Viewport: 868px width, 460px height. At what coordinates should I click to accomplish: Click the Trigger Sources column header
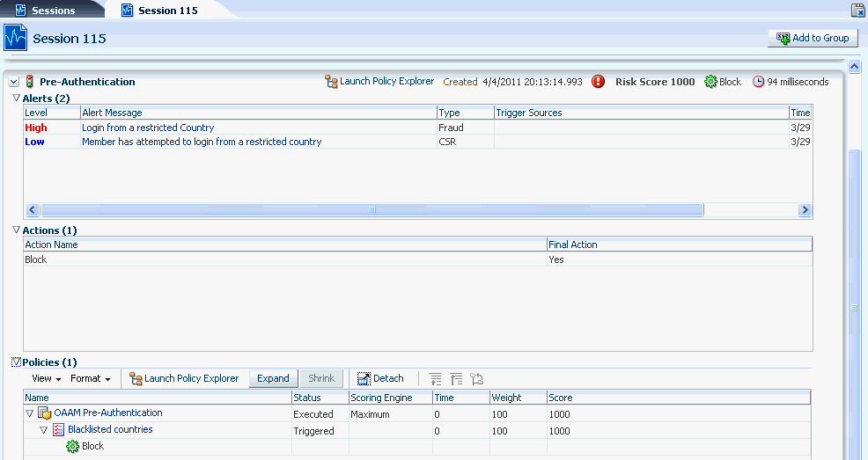[x=641, y=113]
